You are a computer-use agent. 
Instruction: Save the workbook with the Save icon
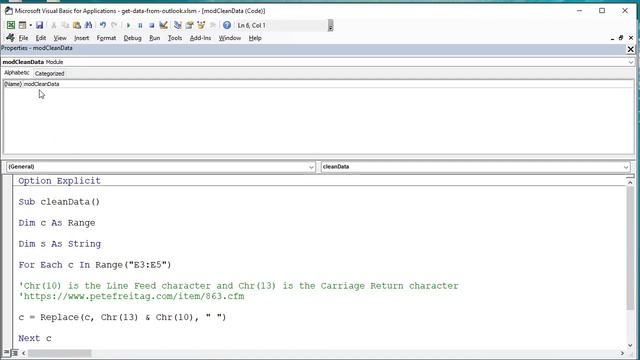39,25
